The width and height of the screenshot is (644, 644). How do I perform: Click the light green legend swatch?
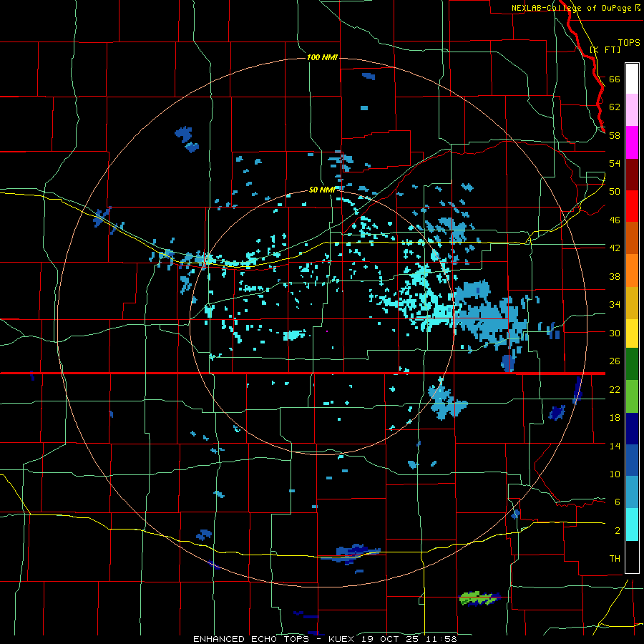(x=632, y=396)
